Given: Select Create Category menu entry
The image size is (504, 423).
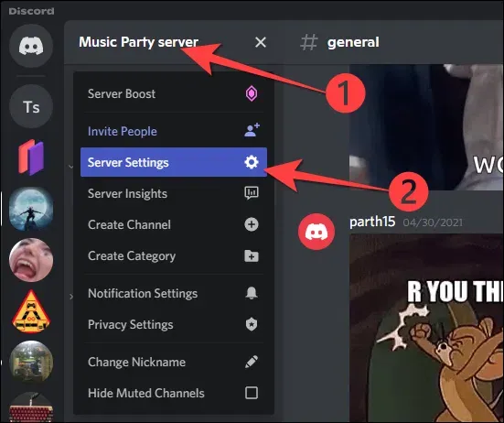Looking at the screenshot, I should click(174, 255).
